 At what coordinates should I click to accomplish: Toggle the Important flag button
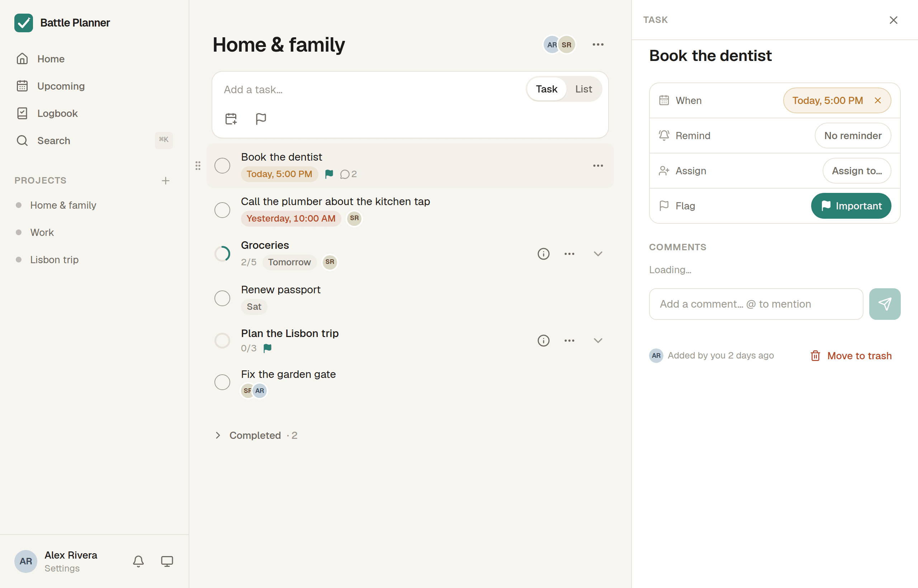[x=851, y=206]
